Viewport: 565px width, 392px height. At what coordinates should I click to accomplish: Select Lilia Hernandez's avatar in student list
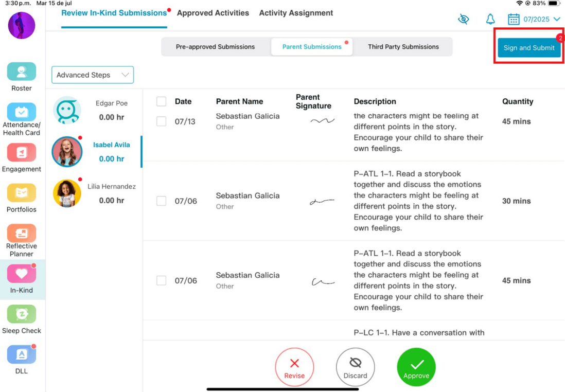[67, 193]
